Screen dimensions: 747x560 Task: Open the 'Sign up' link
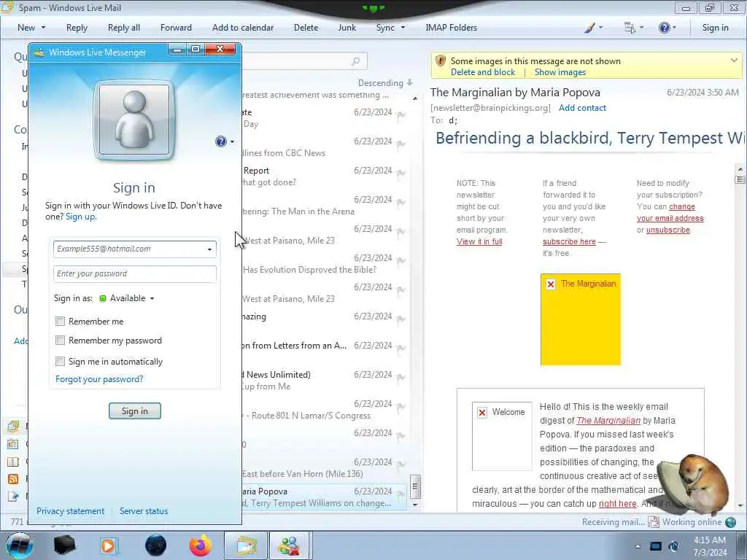click(80, 217)
